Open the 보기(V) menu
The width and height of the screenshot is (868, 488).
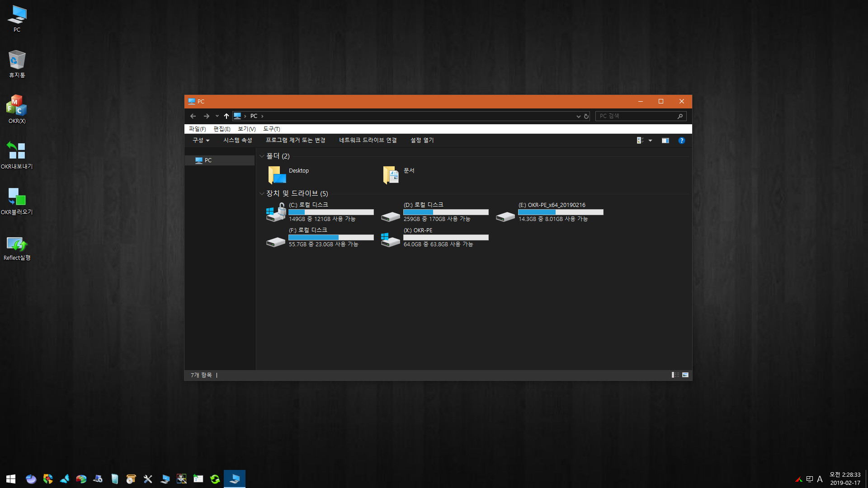tap(247, 129)
